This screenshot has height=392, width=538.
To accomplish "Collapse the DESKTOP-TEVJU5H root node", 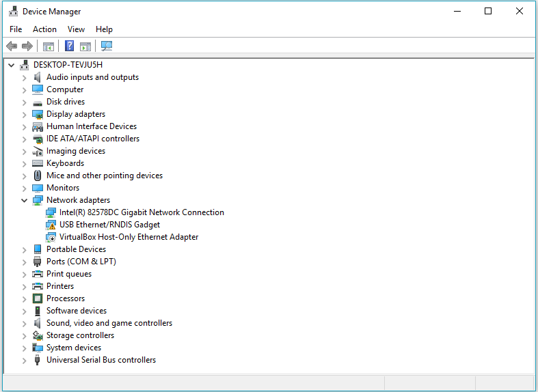I will click(x=12, y=65).
